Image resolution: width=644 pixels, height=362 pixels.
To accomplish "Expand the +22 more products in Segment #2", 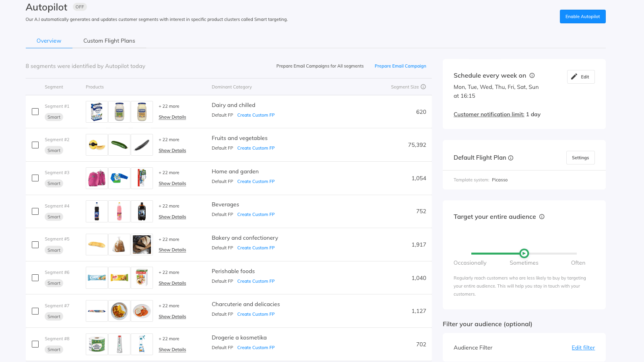I will pos(169,139).
